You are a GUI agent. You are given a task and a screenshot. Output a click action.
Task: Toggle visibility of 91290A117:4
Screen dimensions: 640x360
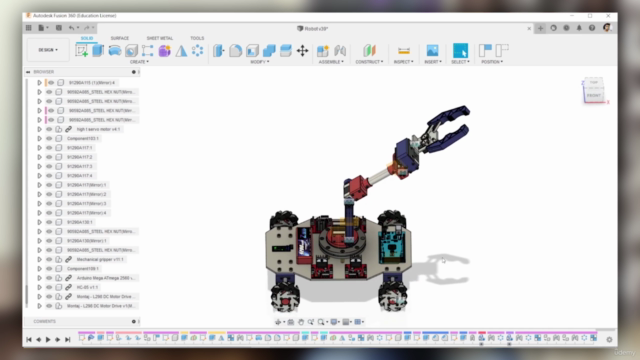pyautogui.click(x=49, y=176)
